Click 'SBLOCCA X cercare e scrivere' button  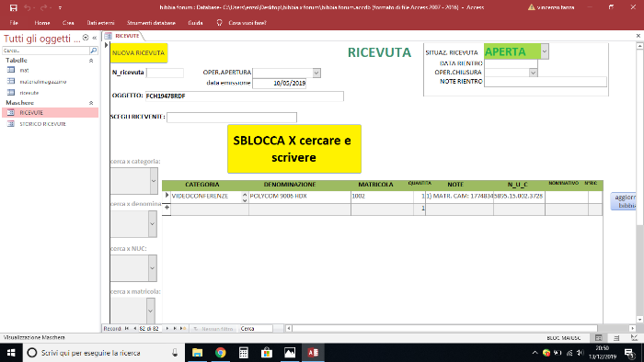click(294, 149)
